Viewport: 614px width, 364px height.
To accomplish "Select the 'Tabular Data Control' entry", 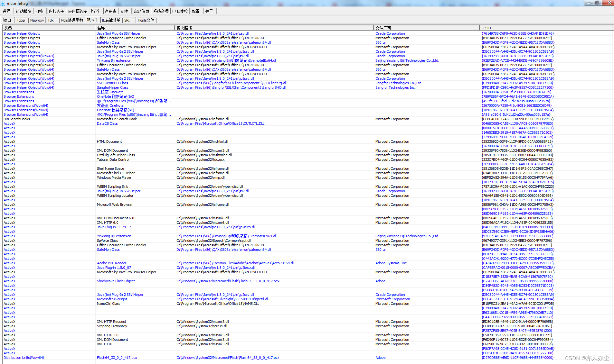I will pos(113,159).
